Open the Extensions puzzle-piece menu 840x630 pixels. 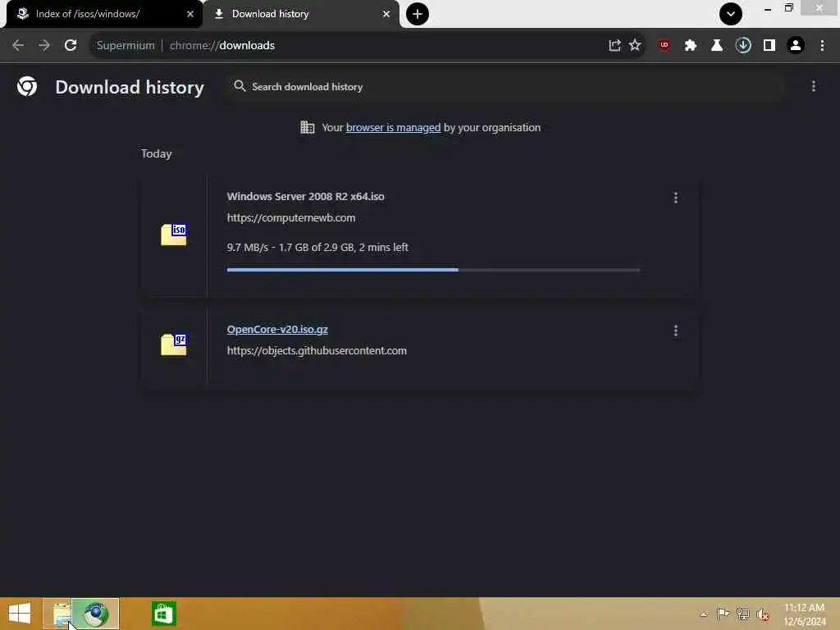click(x=691, y=46)
